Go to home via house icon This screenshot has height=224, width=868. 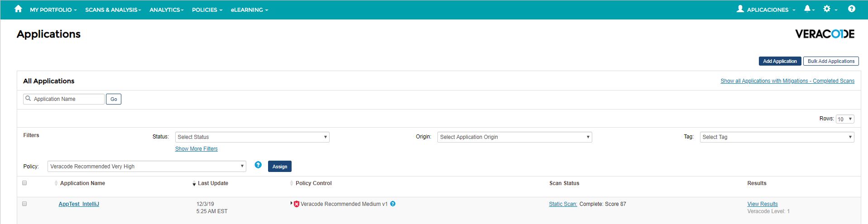[18, 9]
